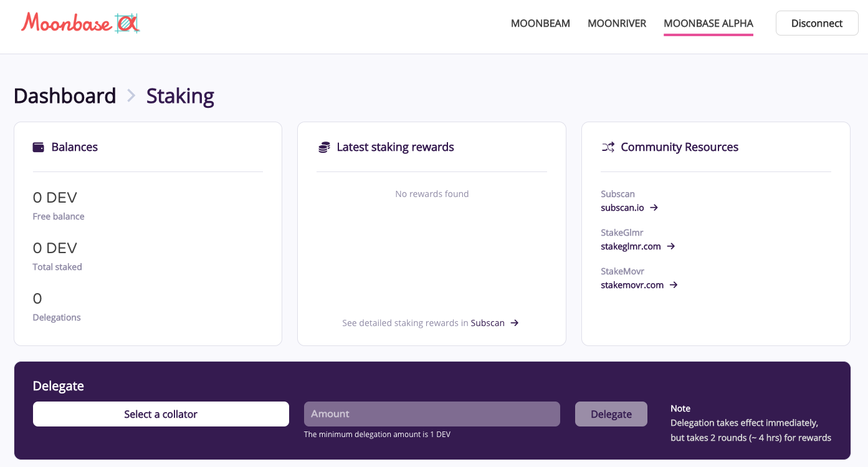Click the Subscan resource label
Image resolution: width=868 pixels, height=467 pixels.
click(x=618, y=194)
